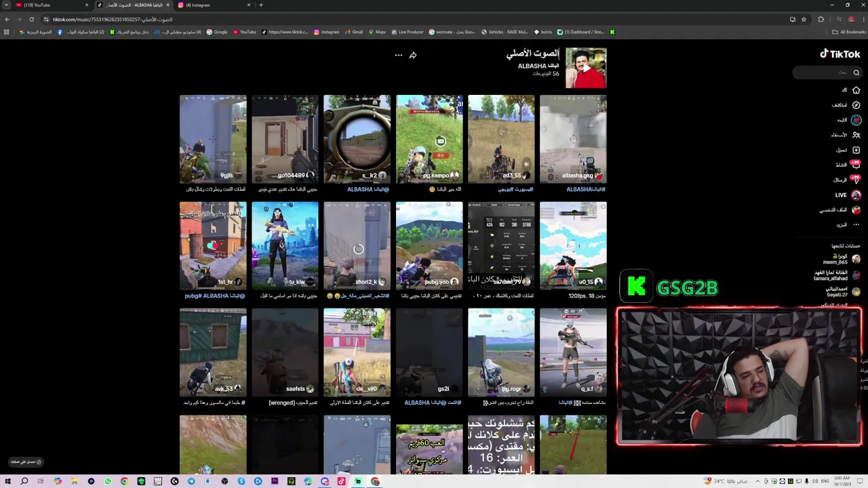Open the Activity (النشاط) notifications icon

pos(856,165)
